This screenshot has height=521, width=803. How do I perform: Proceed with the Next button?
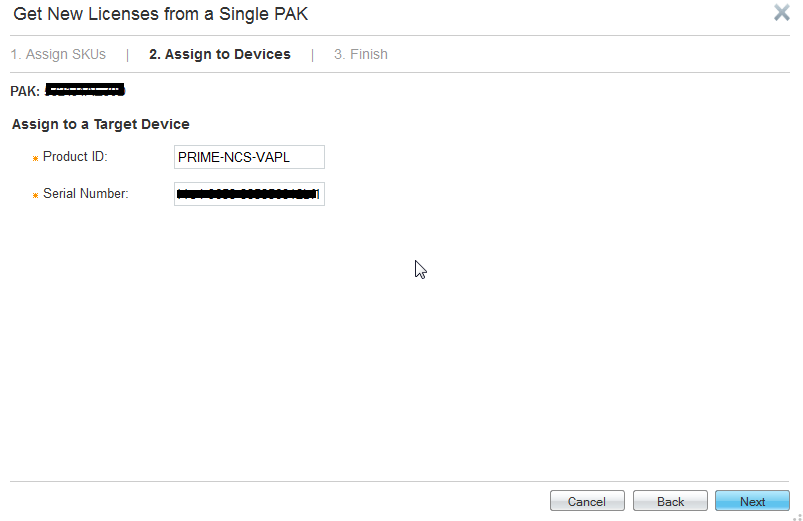click(x=752, y=501)
